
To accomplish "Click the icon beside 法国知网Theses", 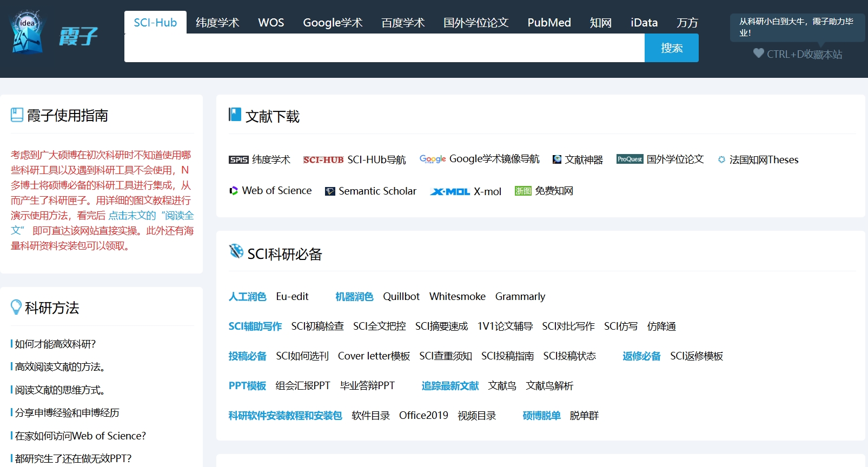I will [721, 159].
